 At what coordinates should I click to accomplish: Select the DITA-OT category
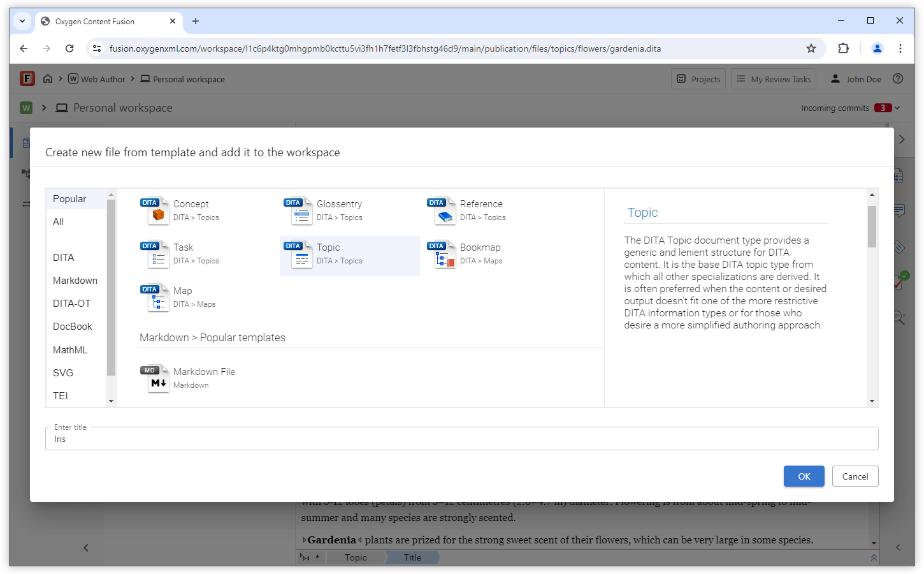pyautogui.click(x=76, y=304)
